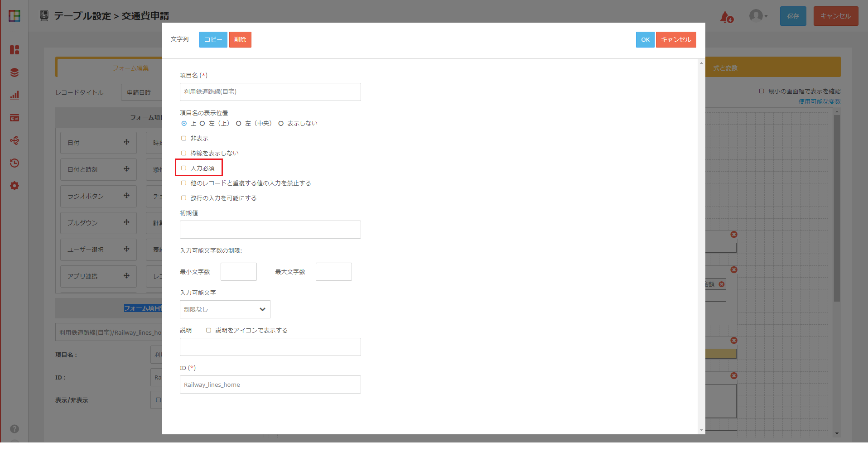Image resolution: width=868 pixels, height=471 pixels.
Task: Check 最小の画面幅で表示を確認 in background
Action: coord(762,91)
